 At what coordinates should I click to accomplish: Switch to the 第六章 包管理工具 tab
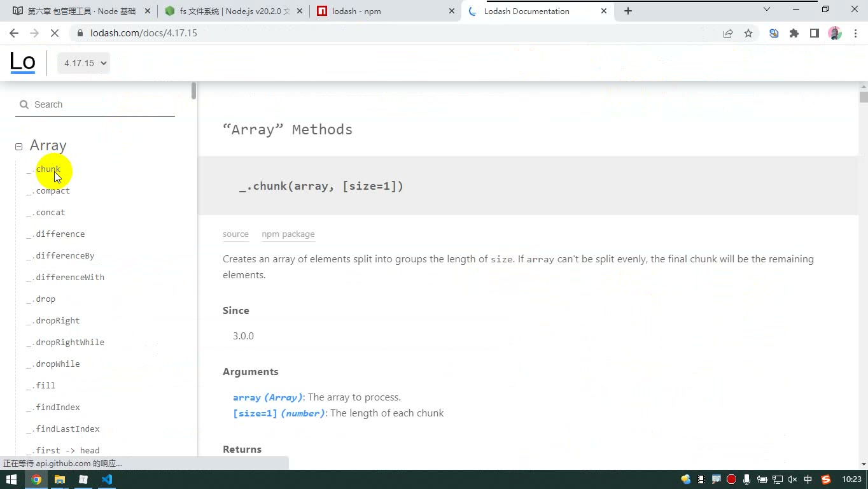80,11
